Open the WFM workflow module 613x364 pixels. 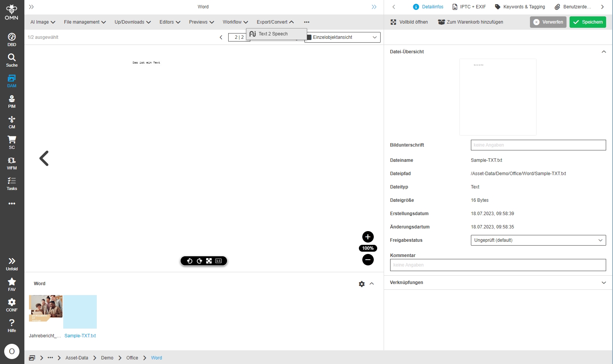(x=12, y=163)
